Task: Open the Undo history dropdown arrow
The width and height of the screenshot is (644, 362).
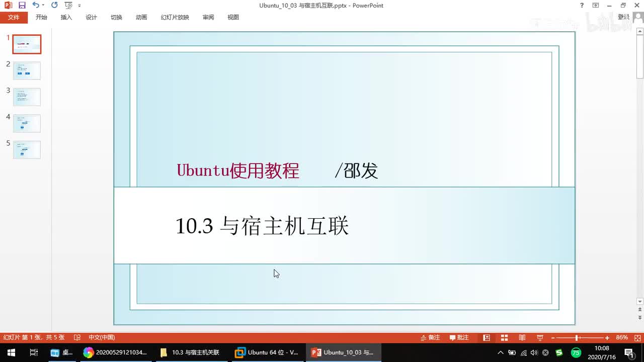Action: click(43, 6)
